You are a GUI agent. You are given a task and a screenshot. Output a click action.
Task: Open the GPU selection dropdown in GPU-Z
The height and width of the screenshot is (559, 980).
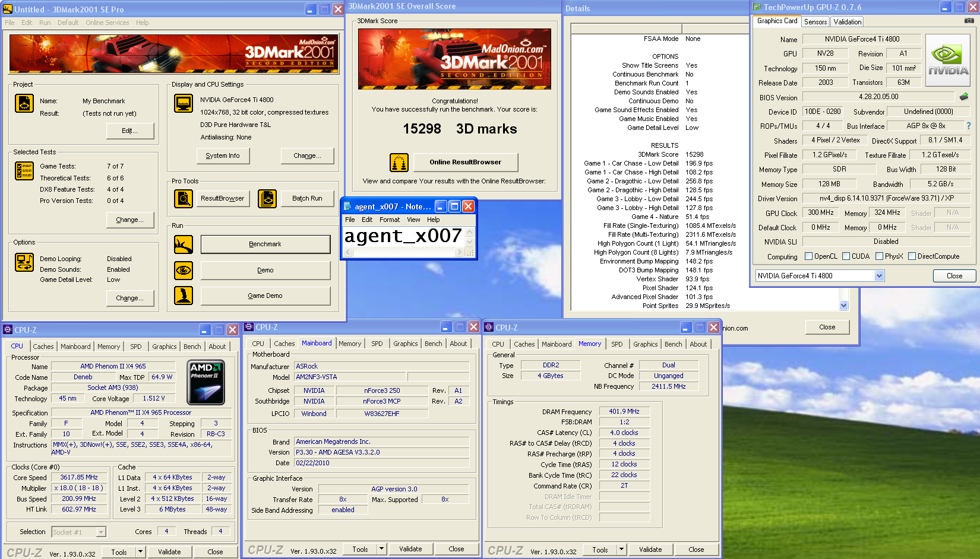(879, 276)
